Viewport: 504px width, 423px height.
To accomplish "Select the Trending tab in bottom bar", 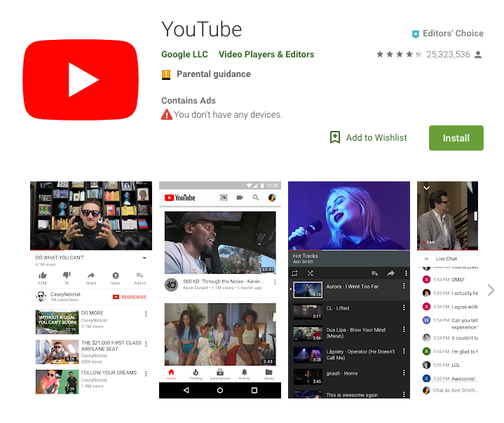I will [x=196, y=374].
